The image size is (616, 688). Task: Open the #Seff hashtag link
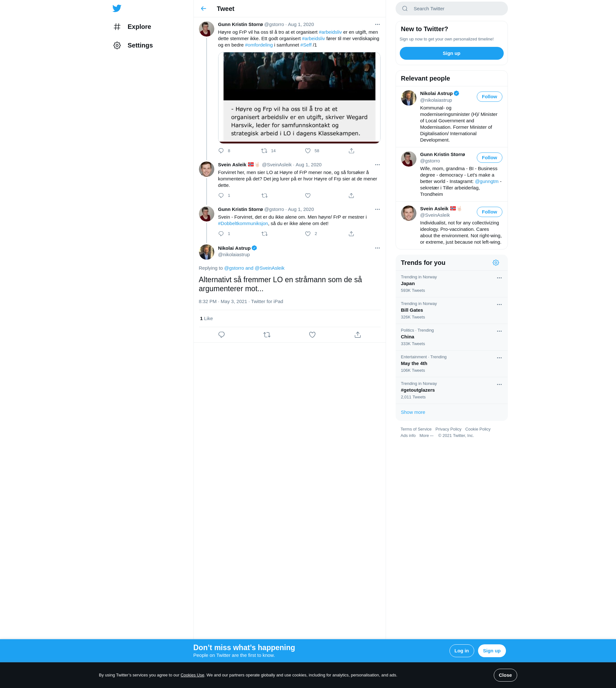(306, 45)
